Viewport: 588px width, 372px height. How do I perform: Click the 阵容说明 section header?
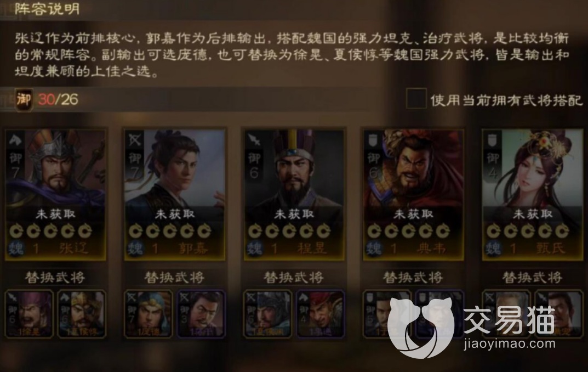point(47,8)
